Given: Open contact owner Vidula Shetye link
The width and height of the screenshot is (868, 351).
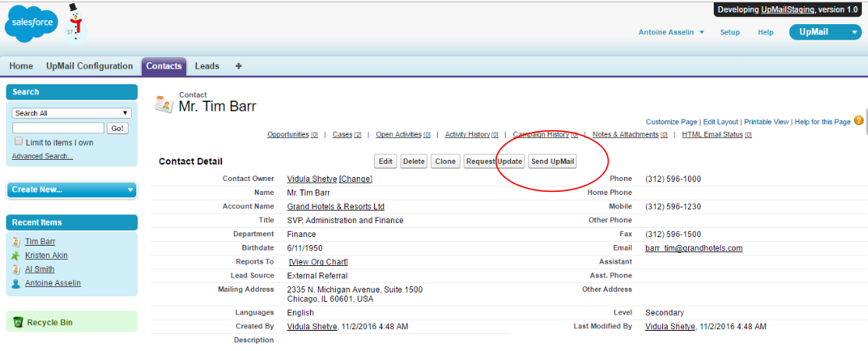Looking at the screenshot, I should pyautogui.click(x=312, y=179).
